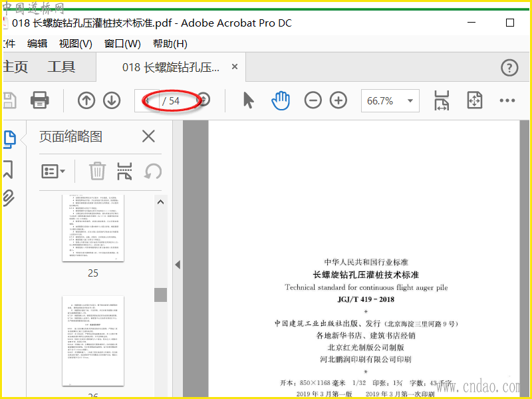Click the Print file icon
The height and width of the screenshot is (399, 532).
(x=40, y=100)
